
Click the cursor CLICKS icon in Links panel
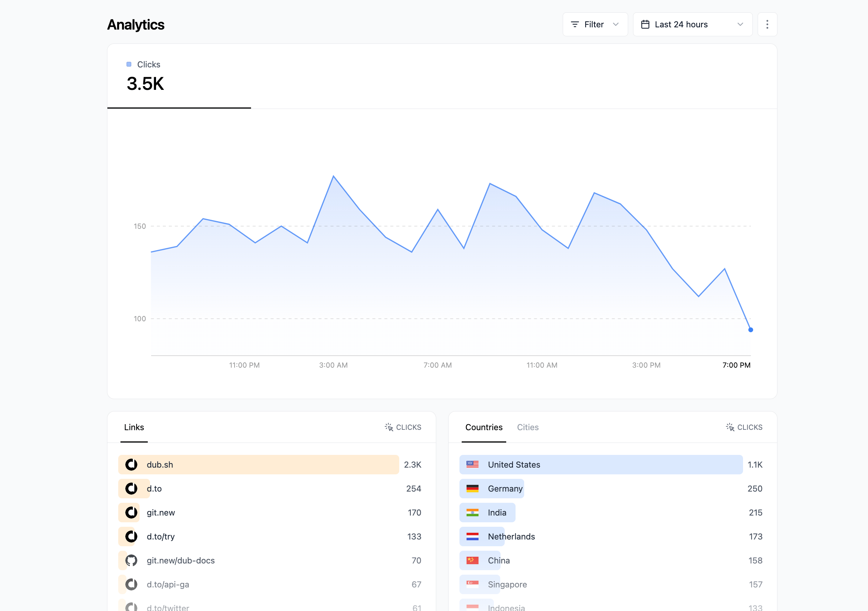coord(389,427)
